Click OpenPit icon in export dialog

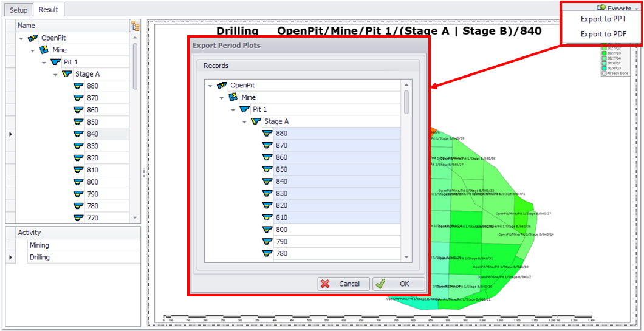click(x=222, y=86)
